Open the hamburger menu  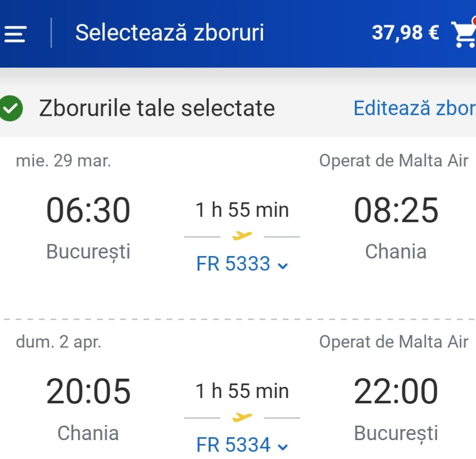coord(15,34)
